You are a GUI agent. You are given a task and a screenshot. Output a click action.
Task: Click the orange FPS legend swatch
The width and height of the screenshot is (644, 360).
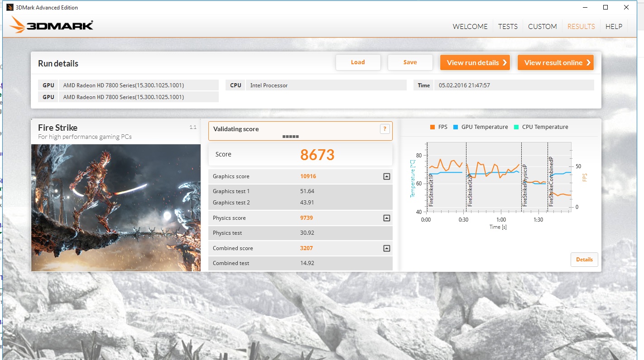coord(433,127)
